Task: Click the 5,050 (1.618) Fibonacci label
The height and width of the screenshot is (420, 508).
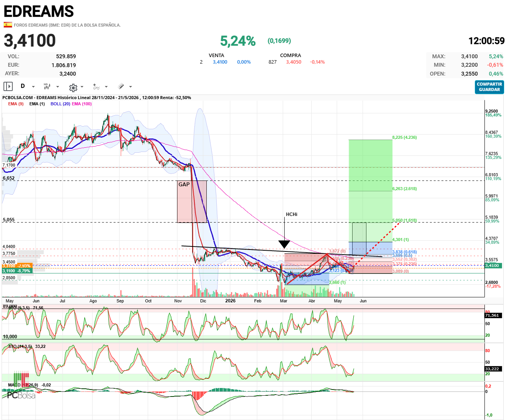Action: coord(404,221)
